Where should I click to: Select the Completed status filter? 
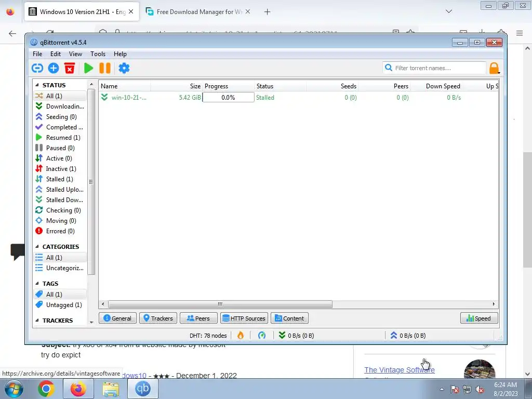point(60,127)
